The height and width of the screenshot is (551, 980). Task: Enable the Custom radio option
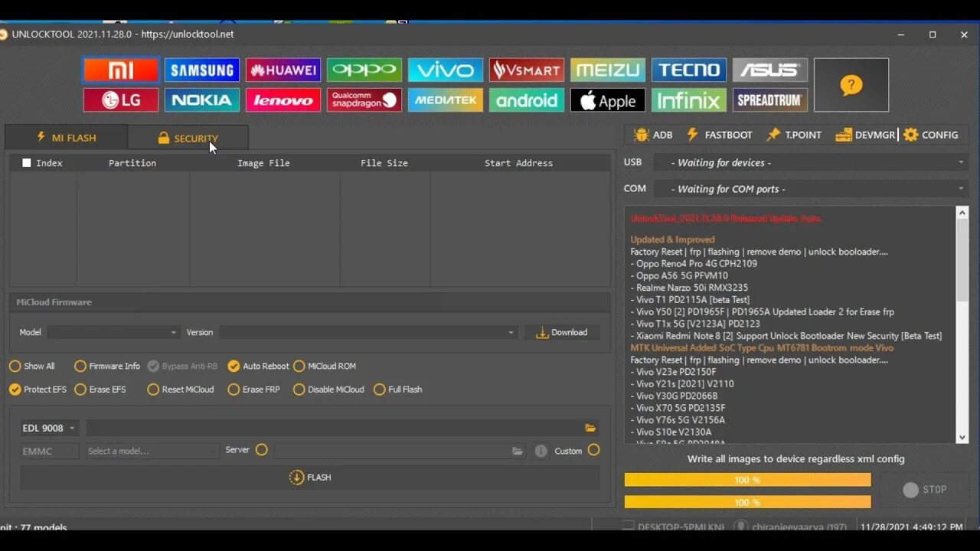(593, 450)
